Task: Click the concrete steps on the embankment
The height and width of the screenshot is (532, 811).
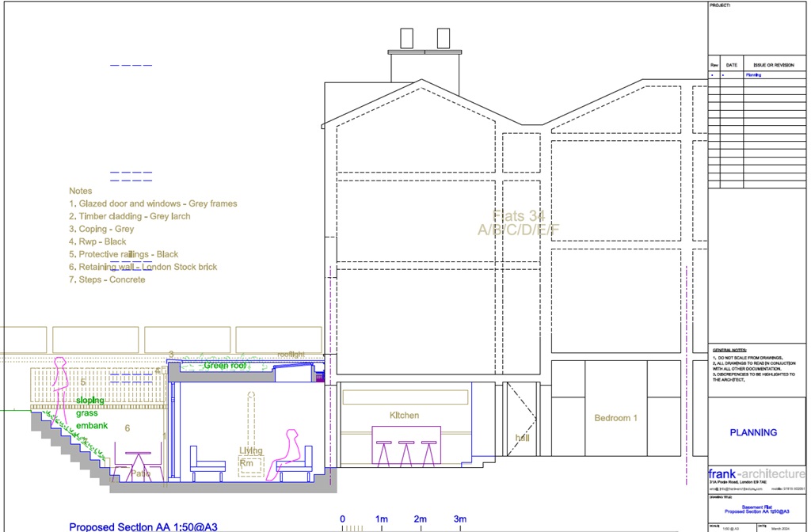Action: click(x=71, y=451)
